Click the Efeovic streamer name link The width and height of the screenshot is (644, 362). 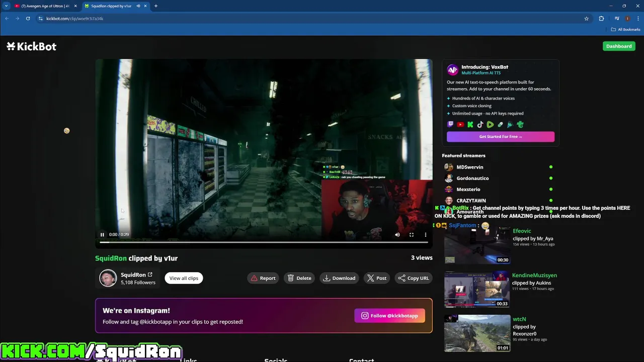pyautogui.click(x=522, y=231)
